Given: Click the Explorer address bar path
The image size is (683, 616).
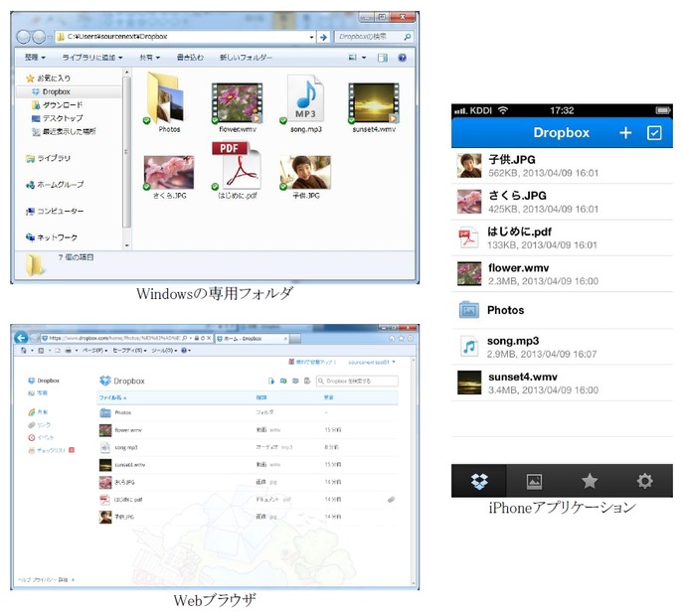Looking at the screenshot, I should (x=117, y=37).
